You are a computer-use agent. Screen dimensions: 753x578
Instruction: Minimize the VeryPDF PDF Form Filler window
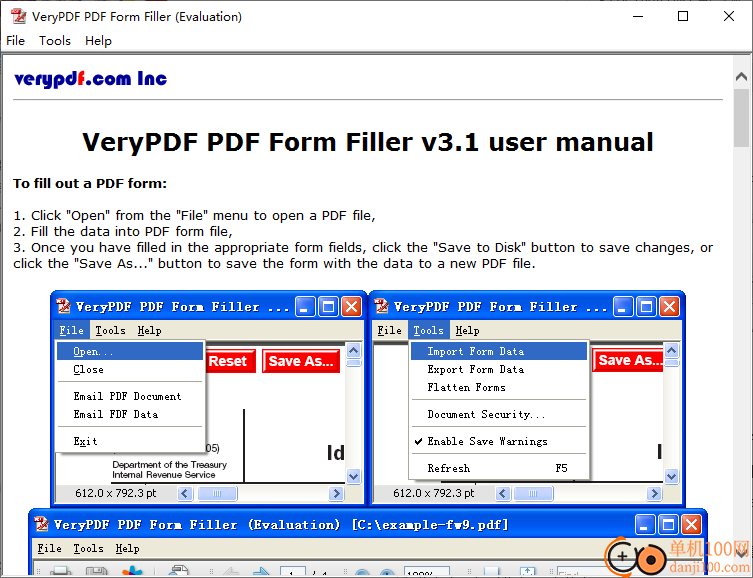click(638, 16)
